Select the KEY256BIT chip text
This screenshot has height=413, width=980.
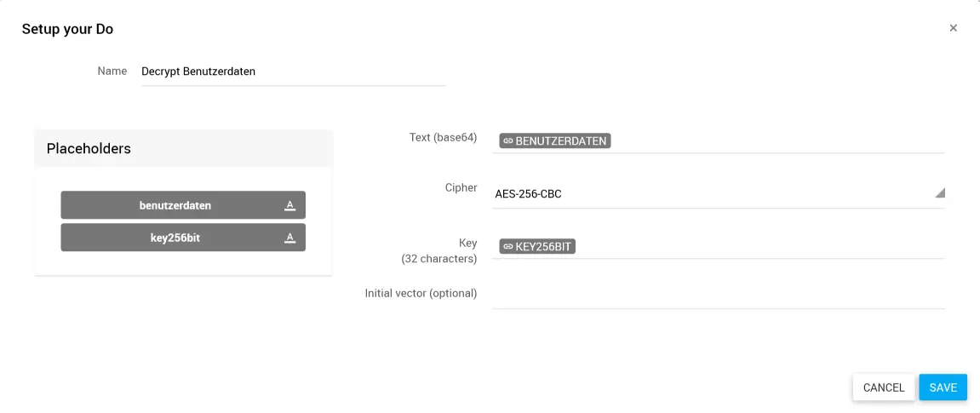coord(544,247)
